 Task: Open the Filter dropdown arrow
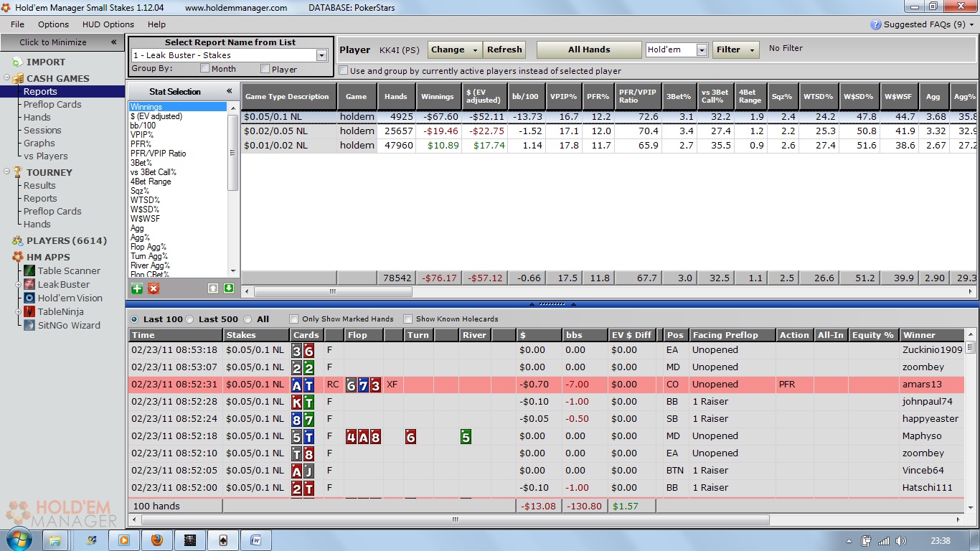(752, 50)
